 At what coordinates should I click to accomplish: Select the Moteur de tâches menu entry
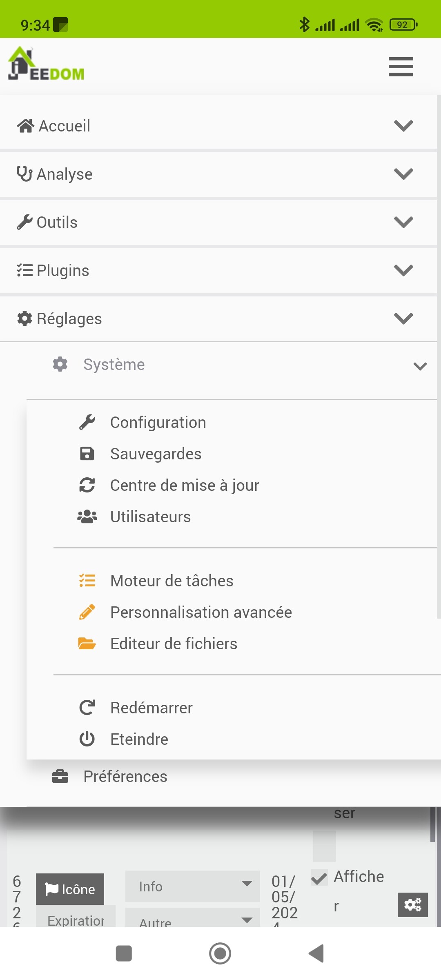tap(172, 581)
